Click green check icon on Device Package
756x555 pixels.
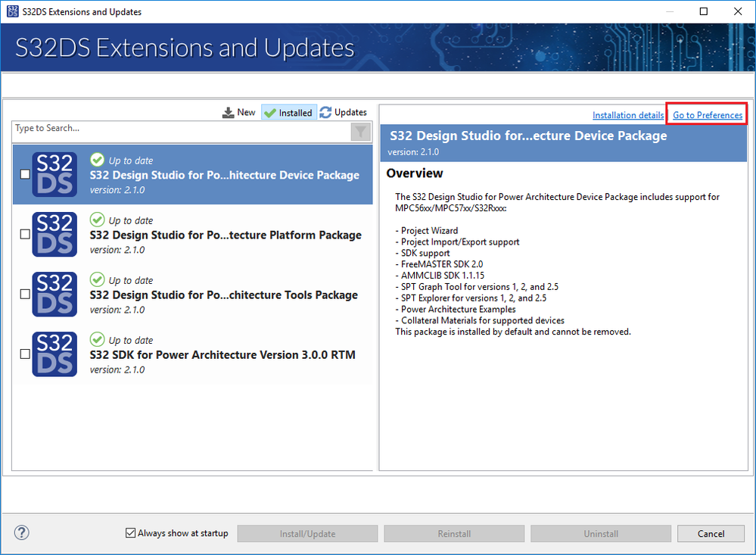coord(97,160)
